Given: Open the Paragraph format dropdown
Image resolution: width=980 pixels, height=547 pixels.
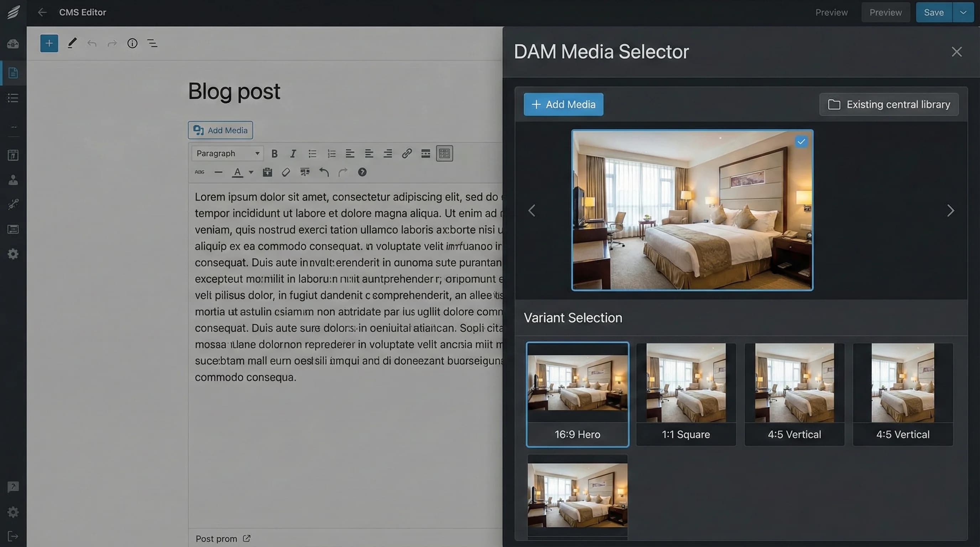Looking at the screenshot, I should coord(228,153).
